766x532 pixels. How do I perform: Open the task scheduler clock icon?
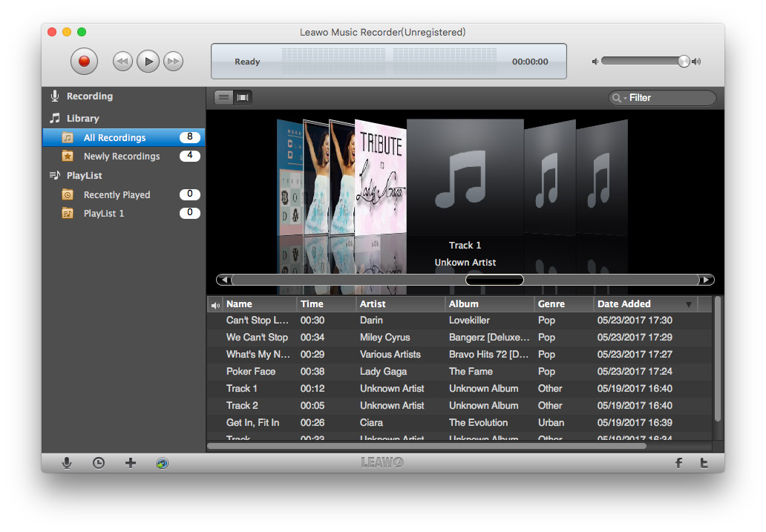99,463
